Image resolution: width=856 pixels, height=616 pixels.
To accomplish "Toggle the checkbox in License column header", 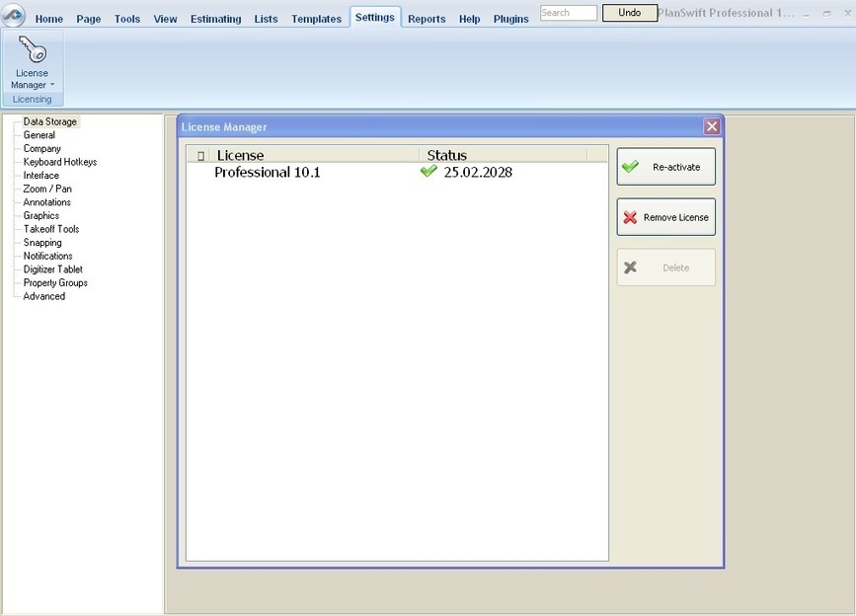I will tap(200, 156).
